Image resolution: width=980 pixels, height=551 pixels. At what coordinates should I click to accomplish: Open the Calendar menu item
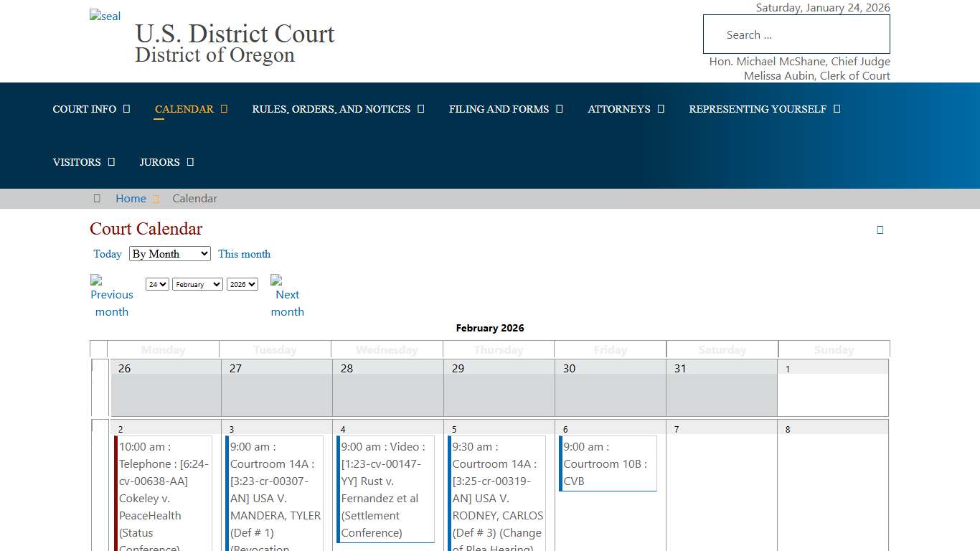184,109
